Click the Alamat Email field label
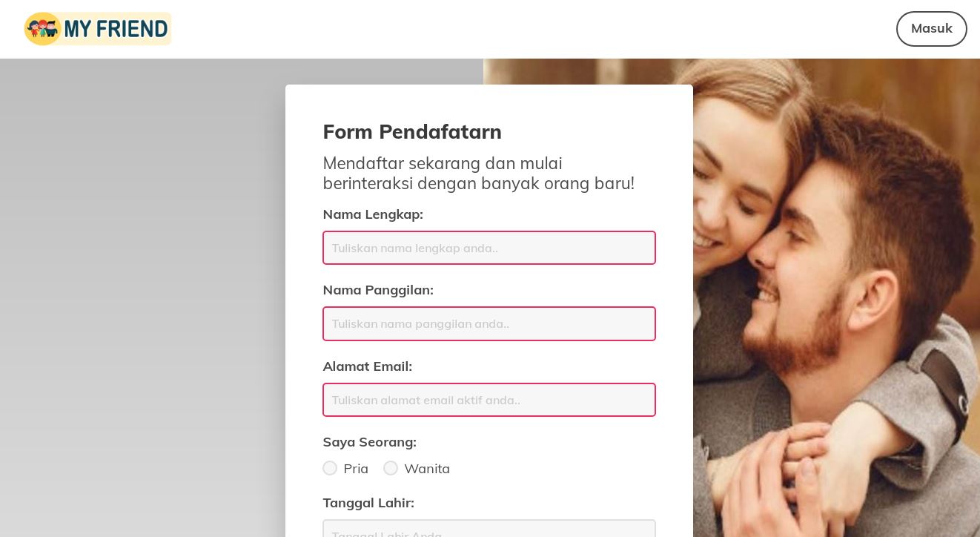 click(367, 366)
